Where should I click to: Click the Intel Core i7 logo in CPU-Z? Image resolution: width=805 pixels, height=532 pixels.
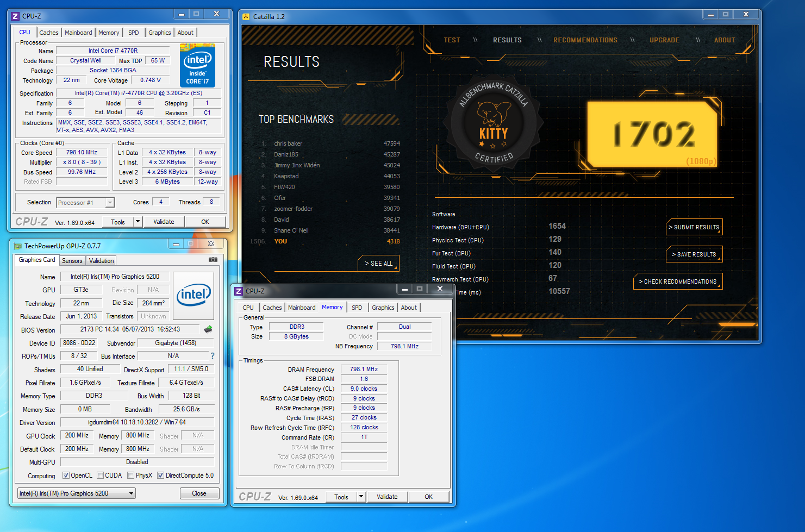[x=197, y=65]
